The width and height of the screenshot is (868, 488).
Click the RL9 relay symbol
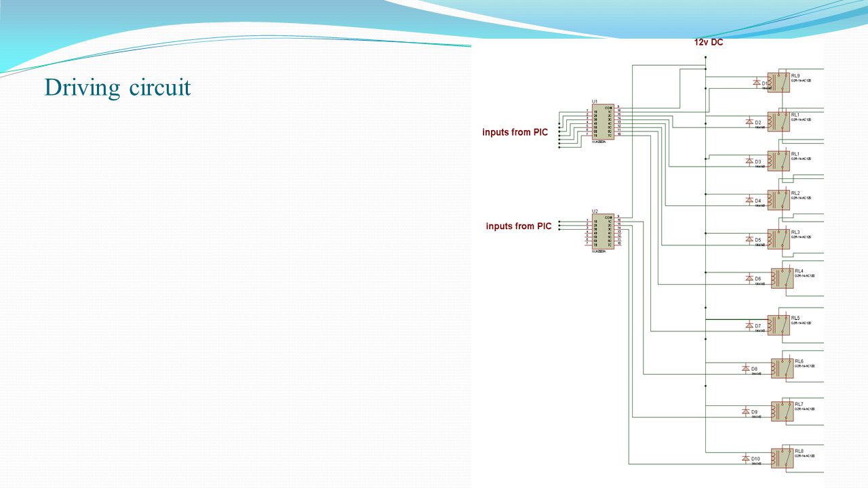coord(778,82)
